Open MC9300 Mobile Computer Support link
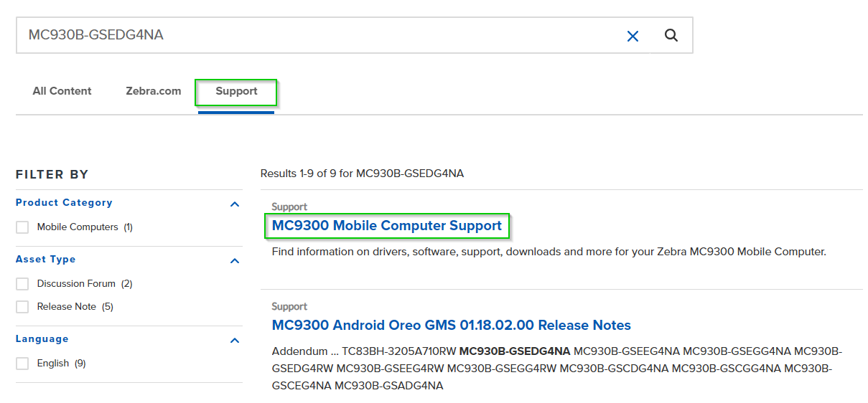Viewport: 868px width, 403px height. [387, 226]
